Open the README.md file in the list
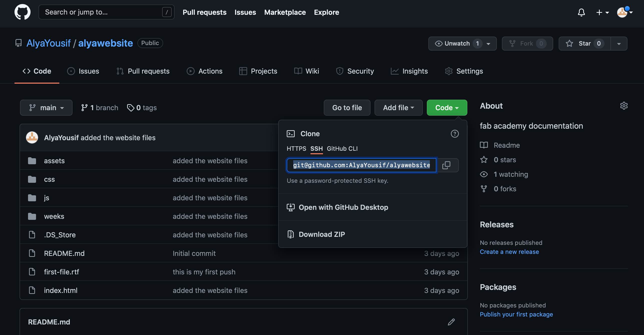 coord(64,253)
